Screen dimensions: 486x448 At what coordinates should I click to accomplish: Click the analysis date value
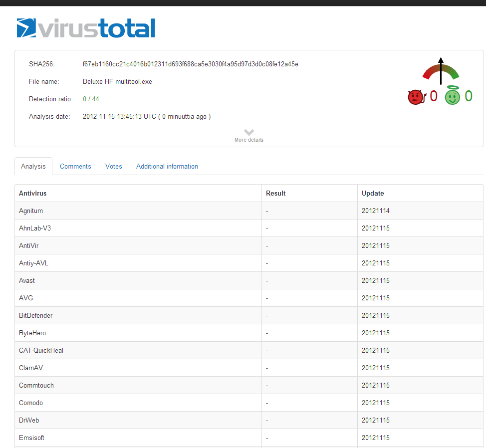point(147,117)
